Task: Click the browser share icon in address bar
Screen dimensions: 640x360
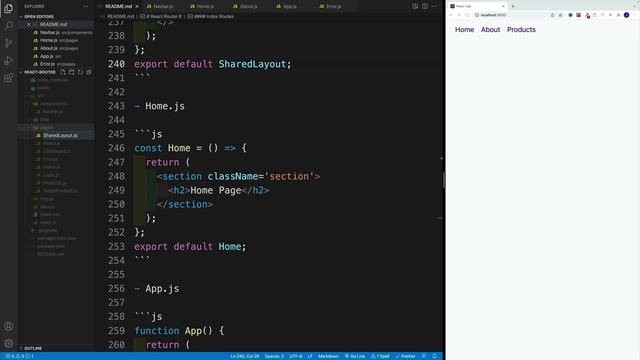Action: pyautogui.click(x=552, y=15)
